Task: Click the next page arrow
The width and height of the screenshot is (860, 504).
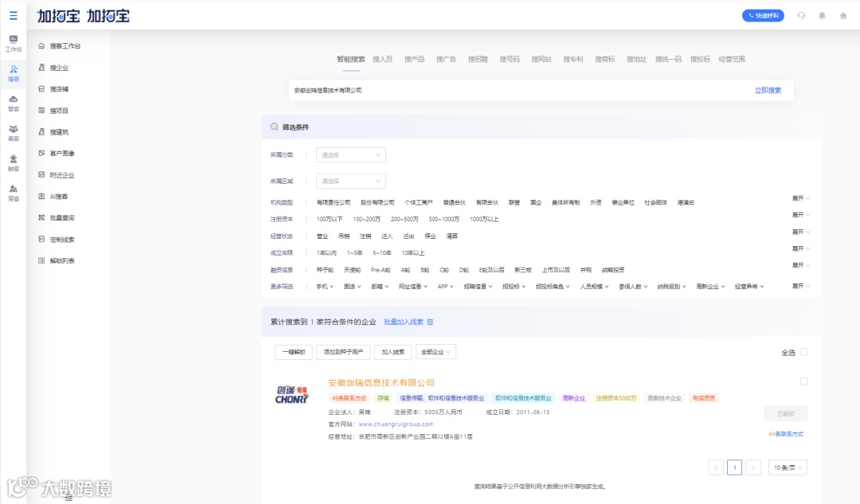Action: [x=753, y=468]
